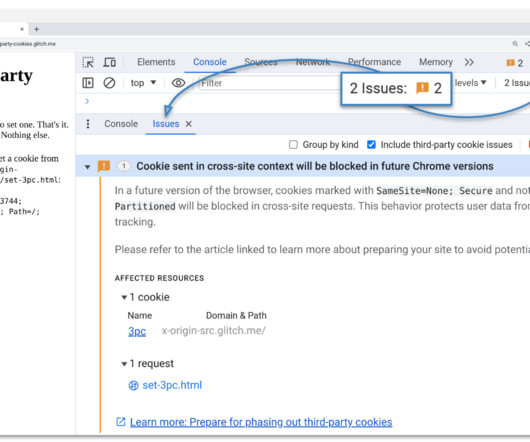Show more DevTools tabs chevrons
The height and width of the screenshot is (442, 530).
pyautogui.click(x=469, y=62)
